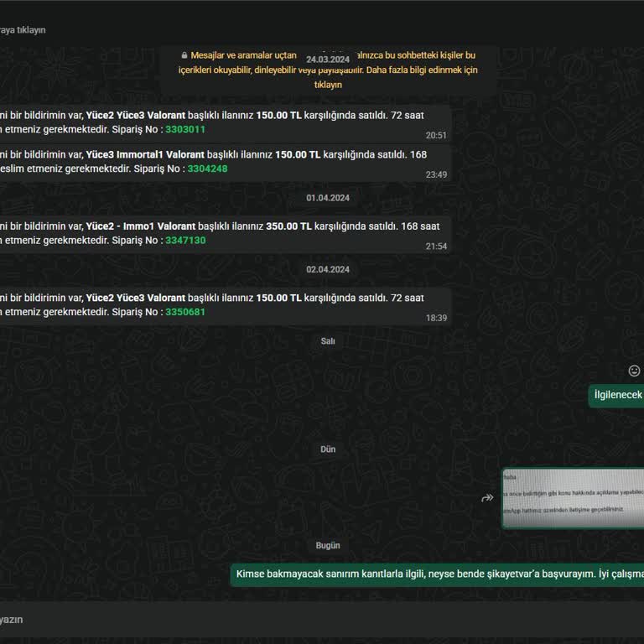Screen dimensions: 644x644
Task: Click the end-to-end encryption notice
Action: click(x=328, y=70)
